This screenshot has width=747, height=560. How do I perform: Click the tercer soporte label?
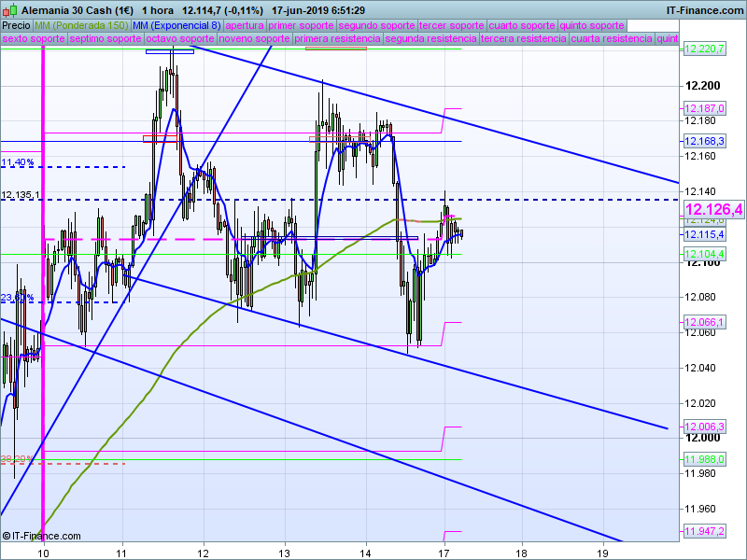pos(452,26)
